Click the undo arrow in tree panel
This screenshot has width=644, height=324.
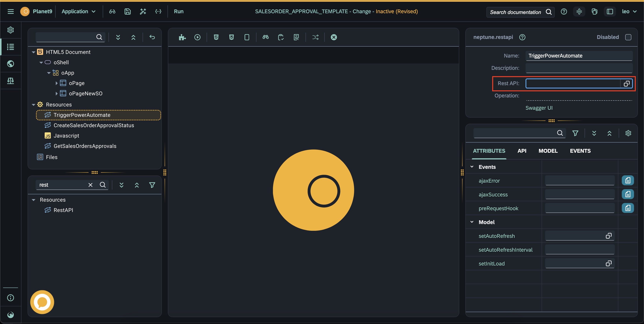pos(152,37)
